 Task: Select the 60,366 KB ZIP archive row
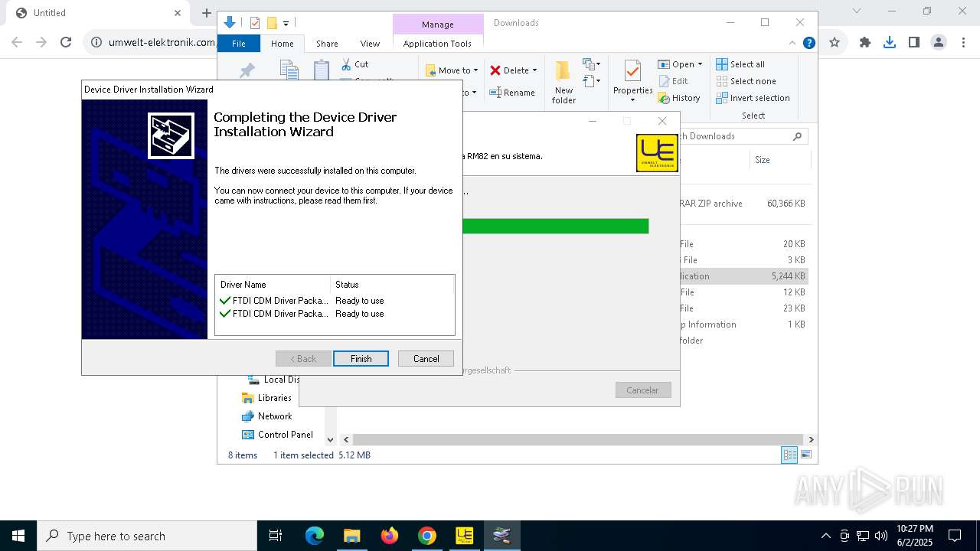pyautogui.click(x=743, y=204)
